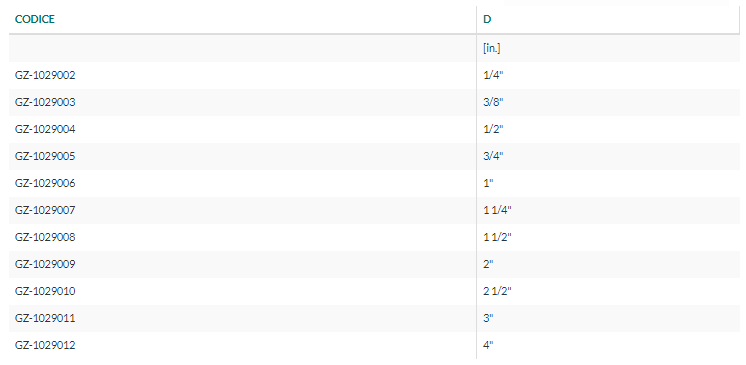Image resolution: width=746 pixels, height=365 pixels.
Task: Select the [in.] unit cell
Action: [x=492, y=48]
